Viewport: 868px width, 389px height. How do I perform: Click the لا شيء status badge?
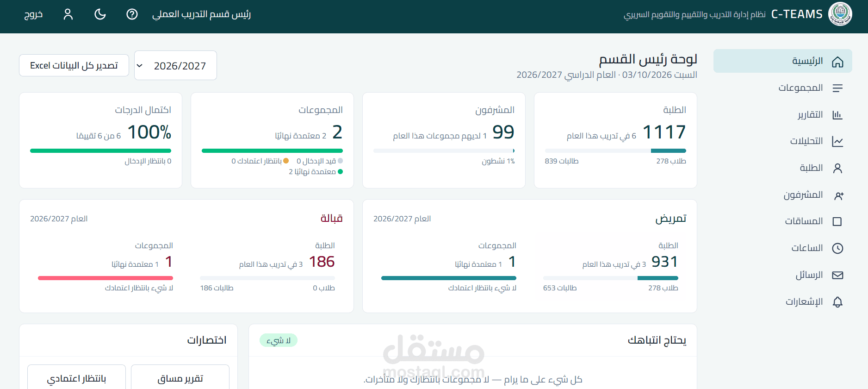tap(279, 340)
